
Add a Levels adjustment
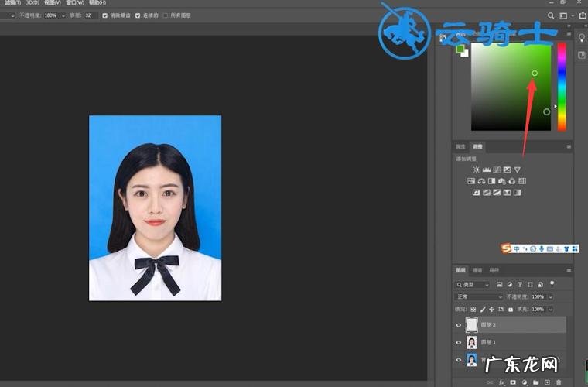point(487,170)
